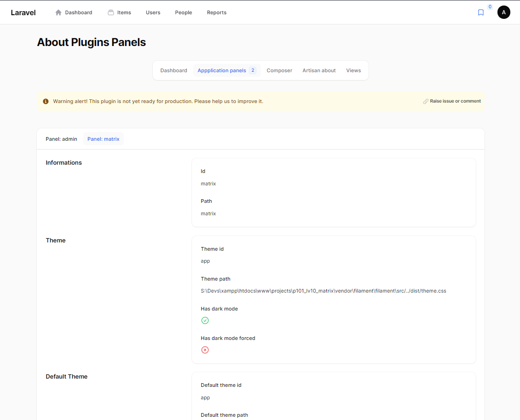The width and height of the screenshot is (520, 420).
Task: Click the Default theme id label
Action: click(x=221, y=385)
